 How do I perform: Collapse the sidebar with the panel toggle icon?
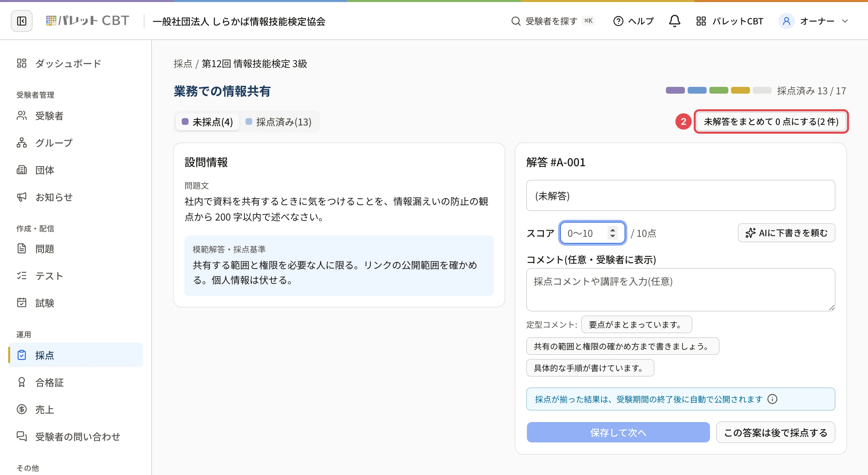[22, 21]
